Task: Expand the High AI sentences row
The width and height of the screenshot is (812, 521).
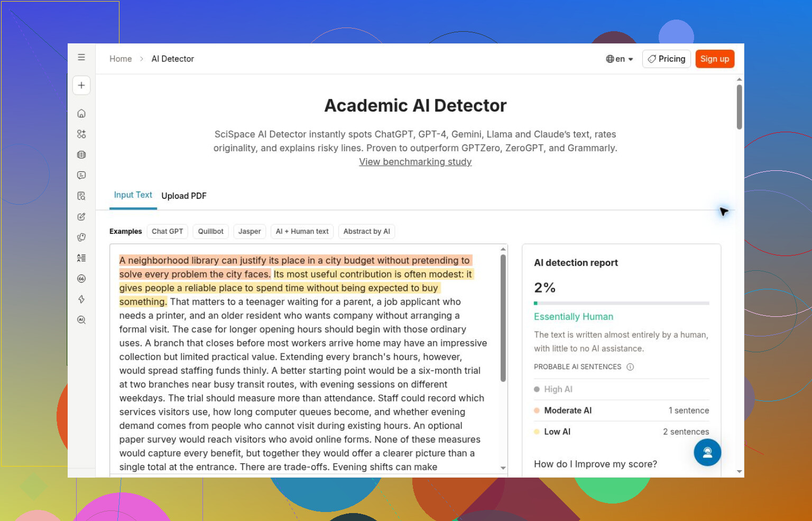Action: click(x=621, y=389)
